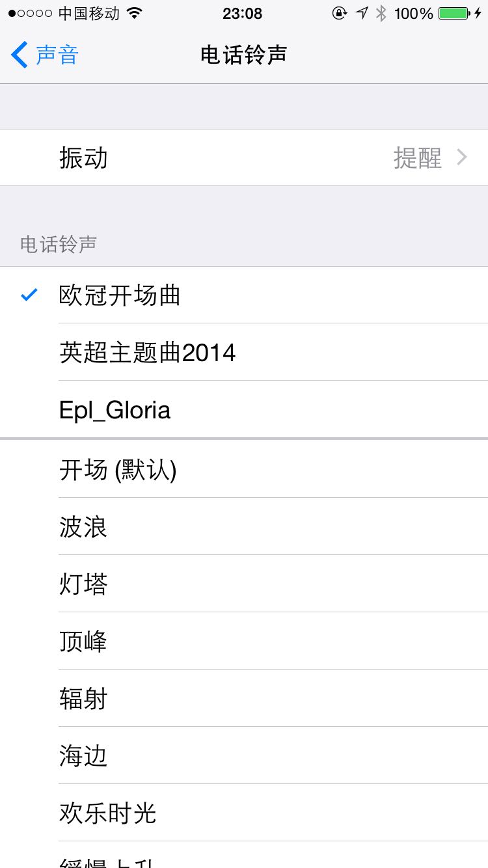Tap the location arrow status icon
The height and width of the screenshot is (868, 488).
pyautogui.click(x=362, y=13)
